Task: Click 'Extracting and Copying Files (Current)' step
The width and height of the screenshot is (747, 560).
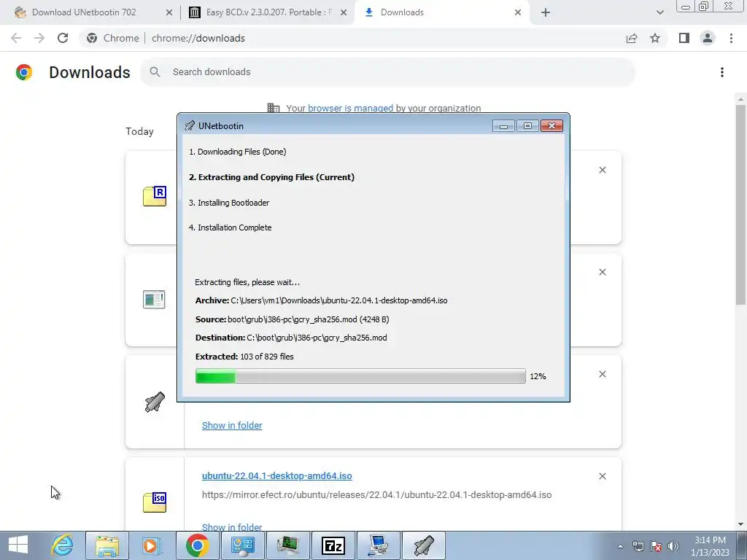Action: pyautogui.click(x=271, y=177)
